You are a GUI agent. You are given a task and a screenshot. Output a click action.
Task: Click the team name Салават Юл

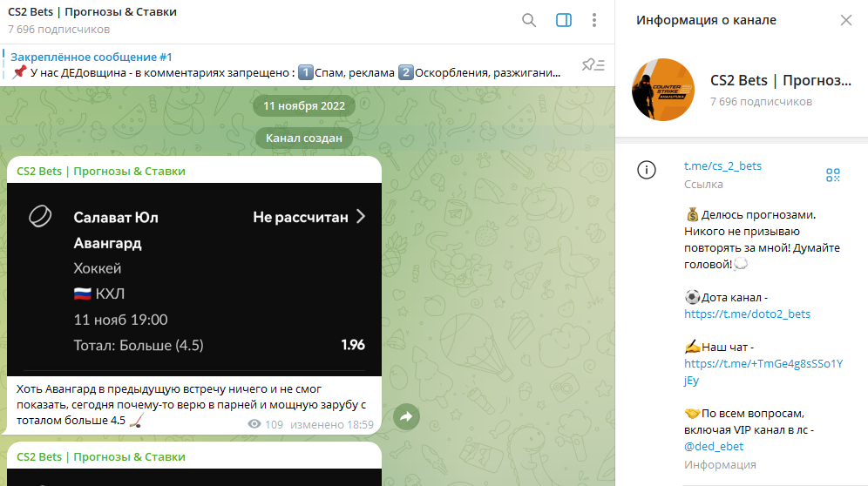pos(116,218)
